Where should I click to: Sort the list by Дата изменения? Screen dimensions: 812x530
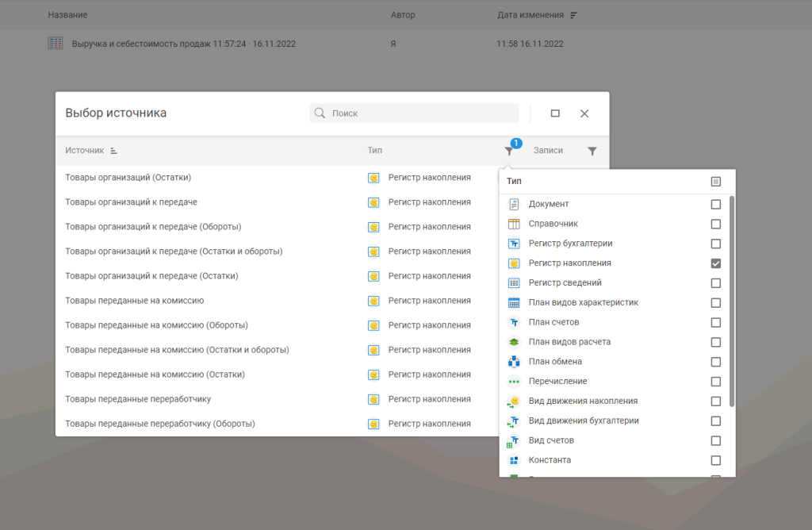(x=530, y=15)
